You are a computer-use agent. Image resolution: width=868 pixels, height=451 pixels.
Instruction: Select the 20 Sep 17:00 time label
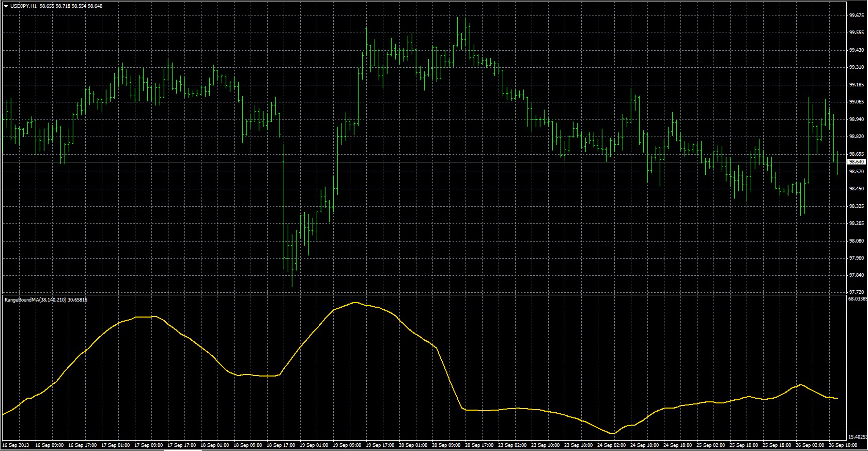(479, 445)
